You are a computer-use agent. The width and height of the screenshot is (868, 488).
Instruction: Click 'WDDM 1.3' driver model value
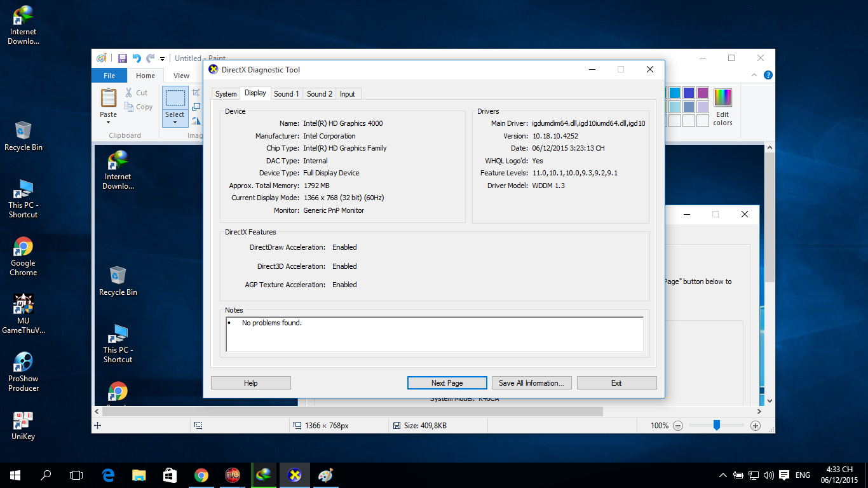click(x=548, y=186)
